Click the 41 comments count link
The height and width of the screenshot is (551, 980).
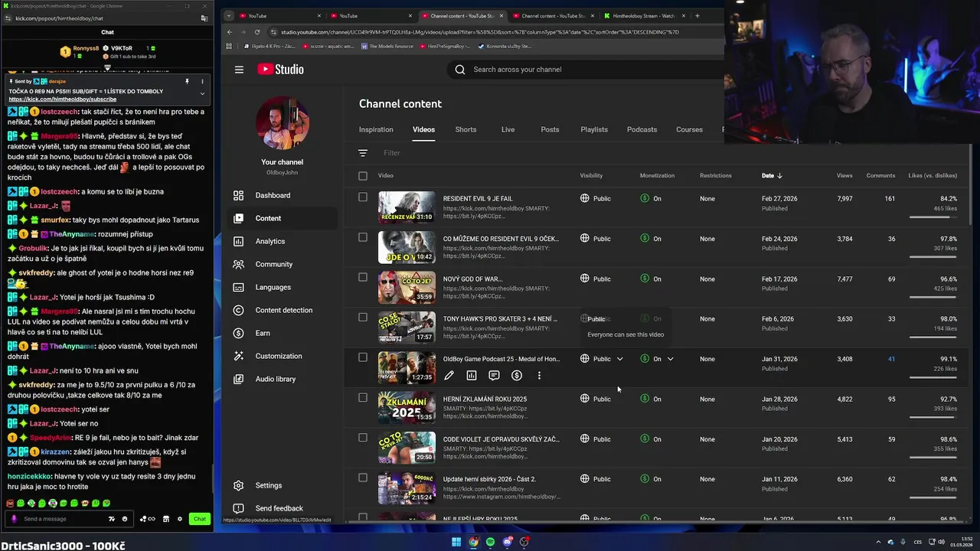[891, 359]
